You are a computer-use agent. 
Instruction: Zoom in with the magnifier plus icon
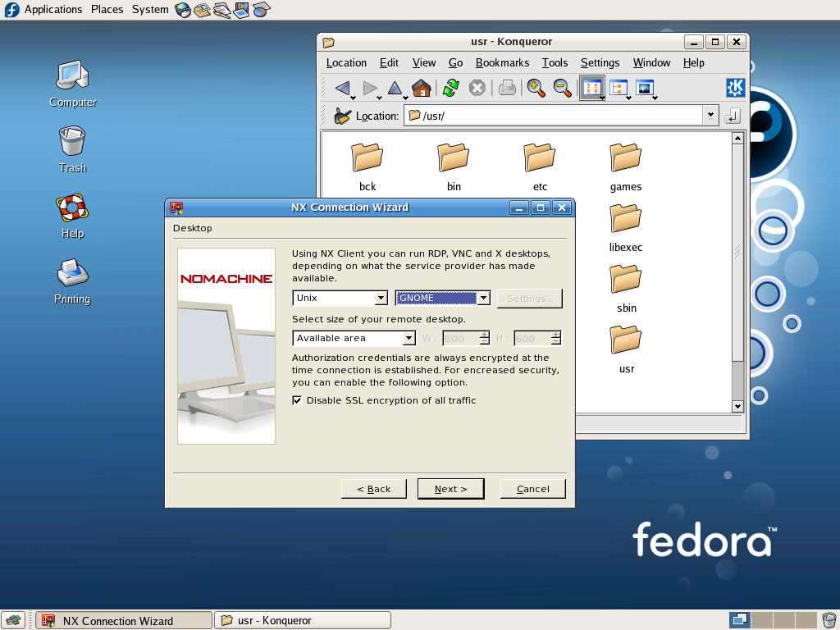536,88
